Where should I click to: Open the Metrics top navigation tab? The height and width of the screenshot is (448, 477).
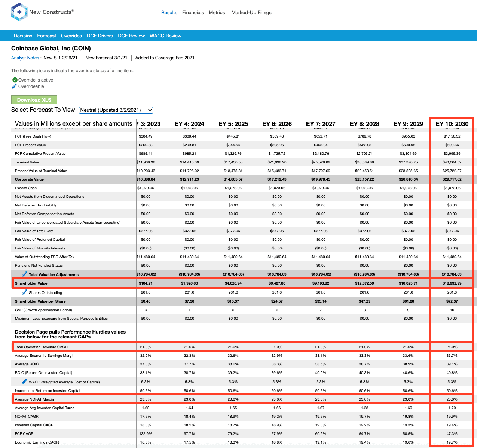217,13
